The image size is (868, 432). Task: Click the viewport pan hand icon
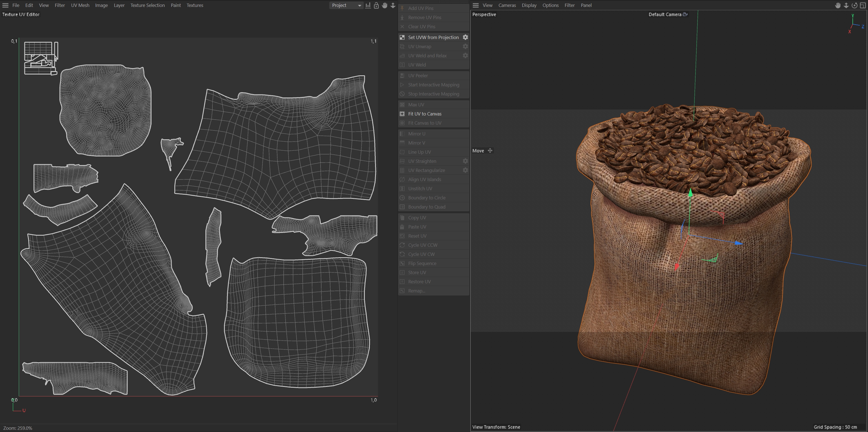(x=838, y=5)
